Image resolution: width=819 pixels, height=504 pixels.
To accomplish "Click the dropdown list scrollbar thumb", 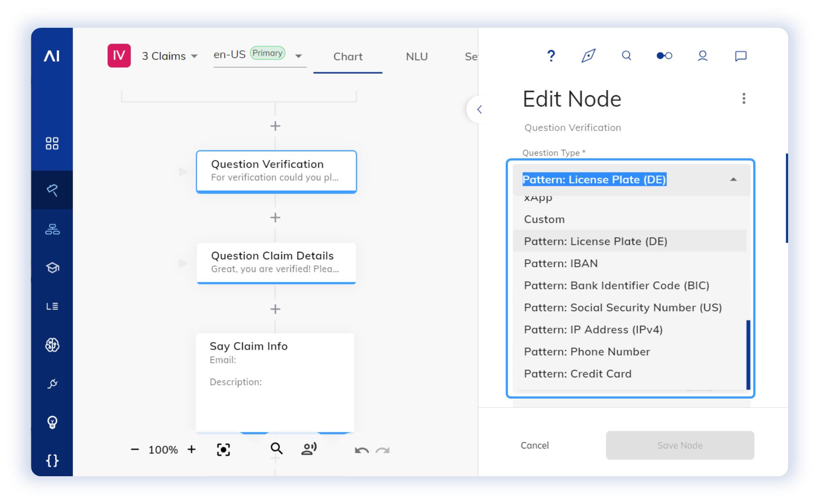I will [x=748, y=355].
